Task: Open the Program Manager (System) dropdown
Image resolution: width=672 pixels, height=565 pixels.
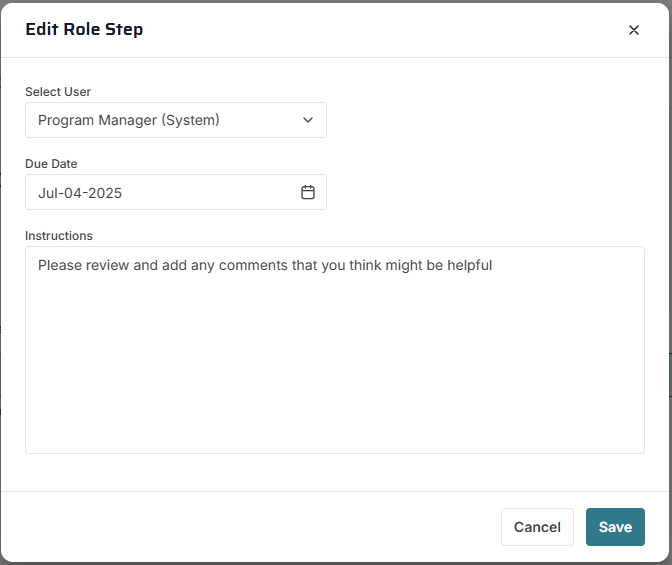Action: [x=175, y=120]
